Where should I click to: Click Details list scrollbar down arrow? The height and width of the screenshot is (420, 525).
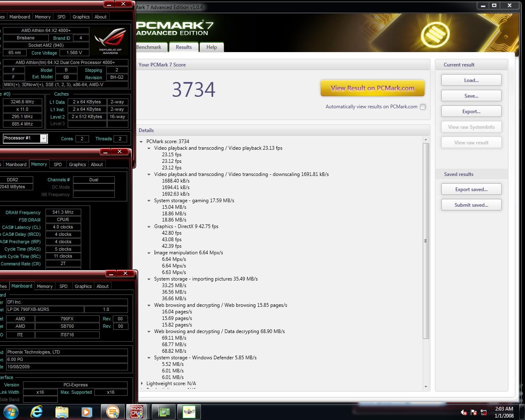coord(426,386)
